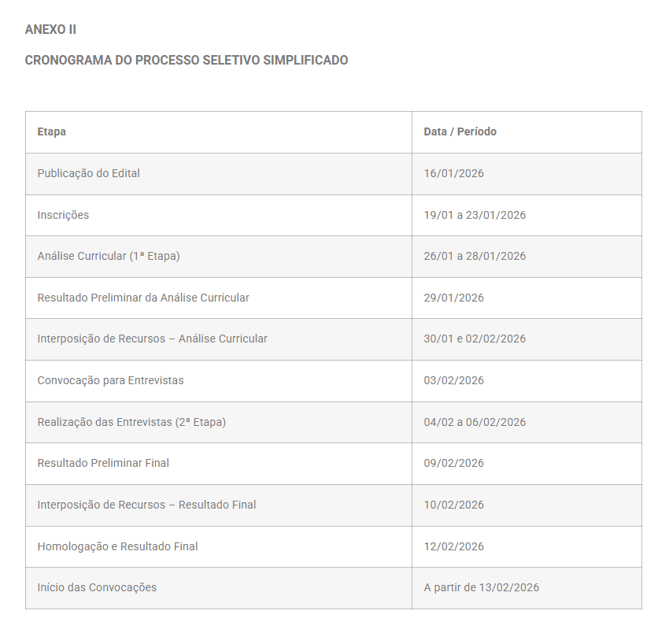The image size is (658, 644).
Task: Select Homologação e Resultado Final row
Action: 334,546
